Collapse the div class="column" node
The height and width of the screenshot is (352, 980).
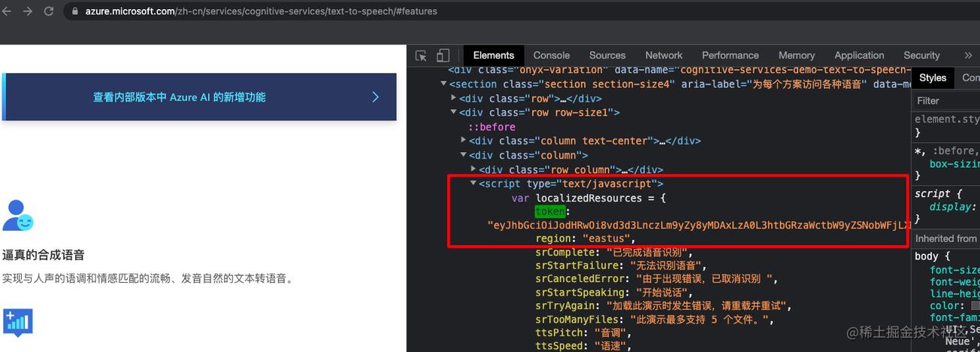(464, 155)
